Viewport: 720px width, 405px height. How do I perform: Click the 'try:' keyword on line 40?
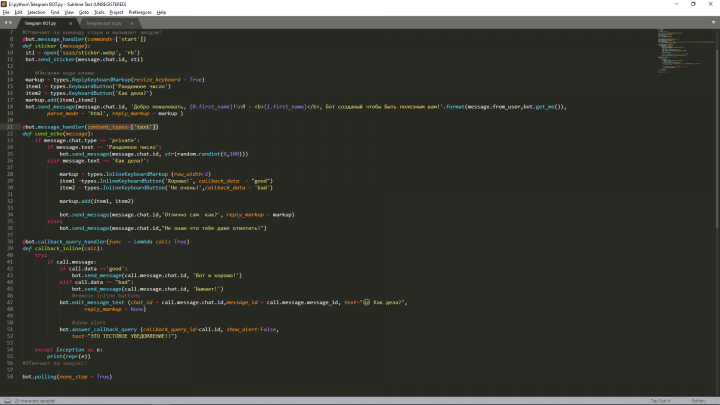click(x=40, y=255)
